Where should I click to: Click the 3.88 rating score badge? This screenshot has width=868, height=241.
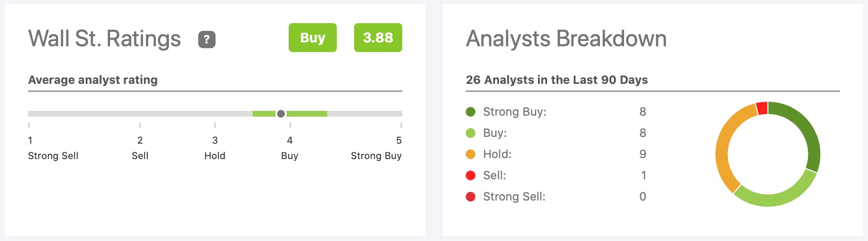378,38
